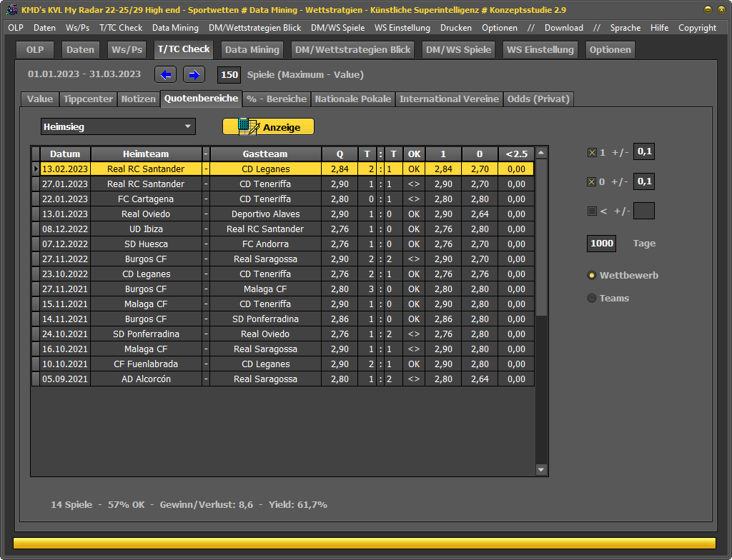This screenshot has height=560, width=732.
Task: Select the Teams radio button
Action: pyautogui.click(x=591, y=298)
